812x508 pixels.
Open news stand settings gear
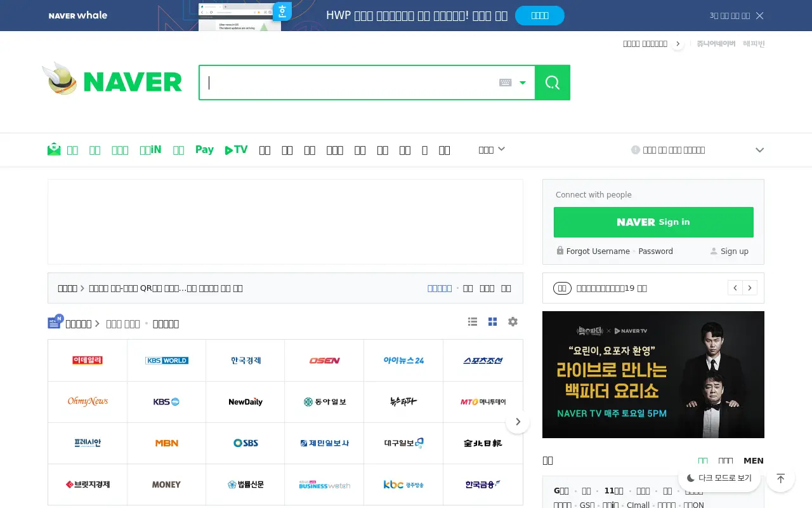pos(513,322)
